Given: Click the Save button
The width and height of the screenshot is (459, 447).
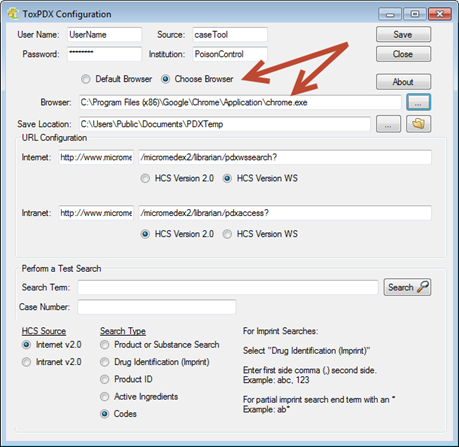Looking at the screenshot, I should [403, 34].
